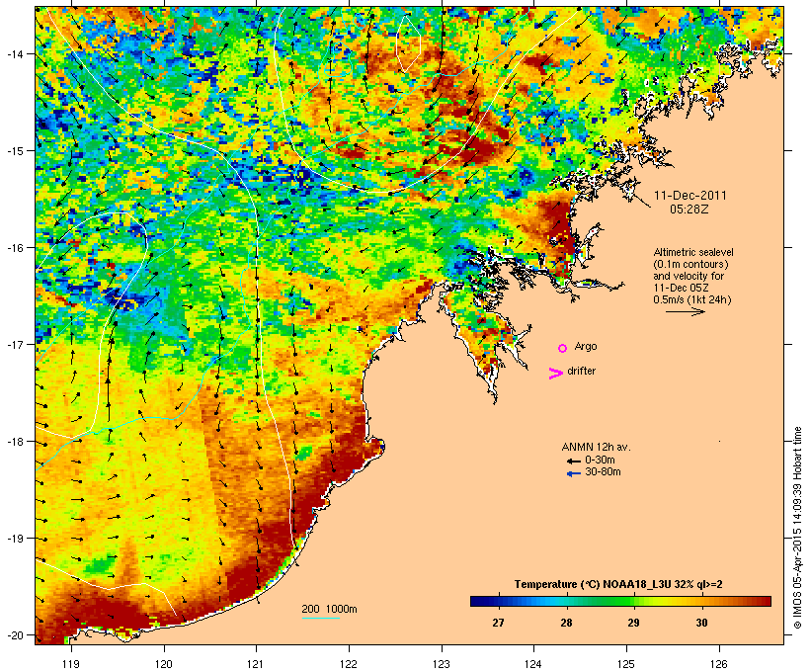Click the '0.5m/s (1kt 24h)' text

pos(692,299)
